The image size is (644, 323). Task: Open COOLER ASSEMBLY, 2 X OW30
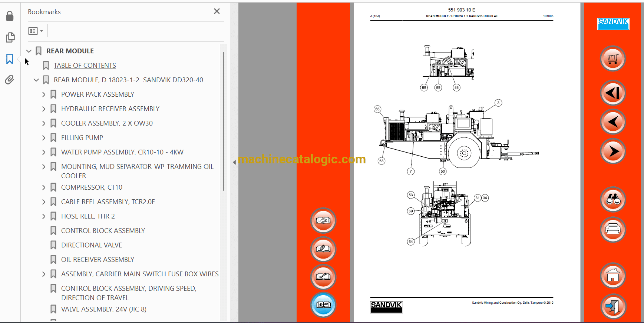coord(107,123)
